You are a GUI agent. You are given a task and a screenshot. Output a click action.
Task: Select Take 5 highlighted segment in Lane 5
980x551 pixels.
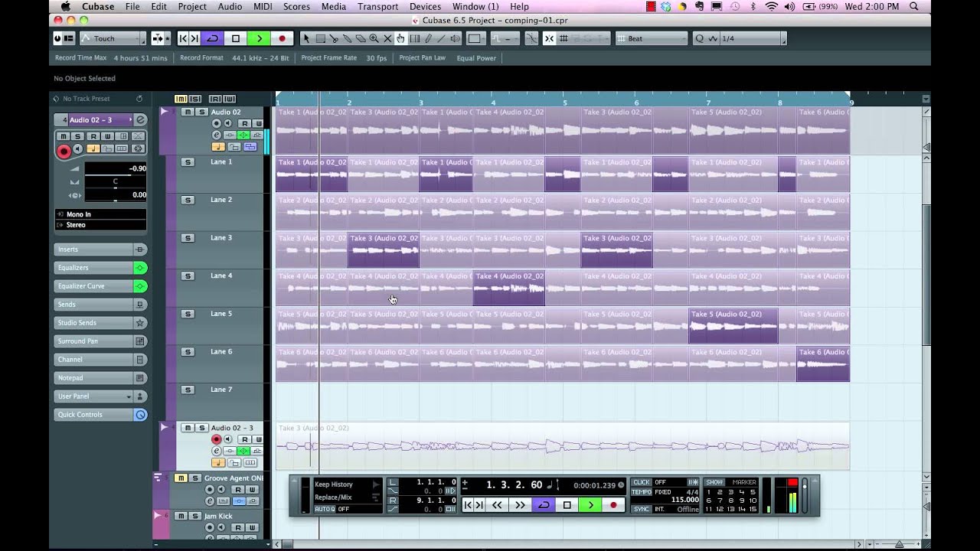[733, 326]
